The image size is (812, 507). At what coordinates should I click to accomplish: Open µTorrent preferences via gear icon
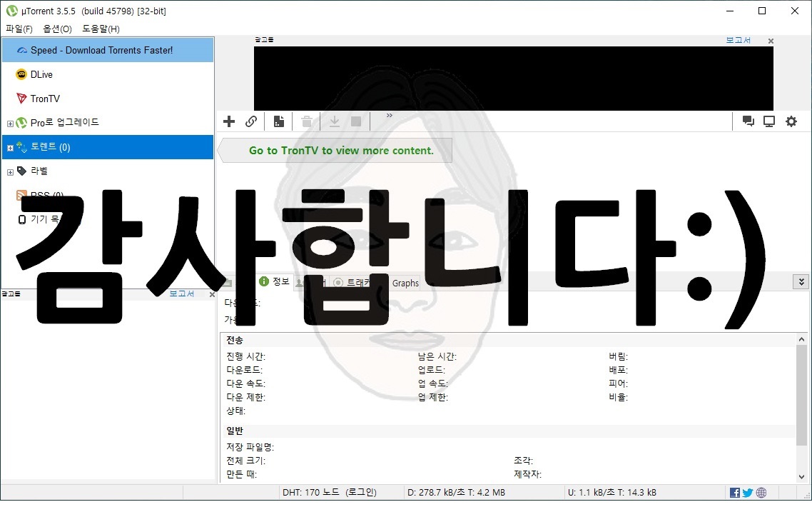pos(791,121)
